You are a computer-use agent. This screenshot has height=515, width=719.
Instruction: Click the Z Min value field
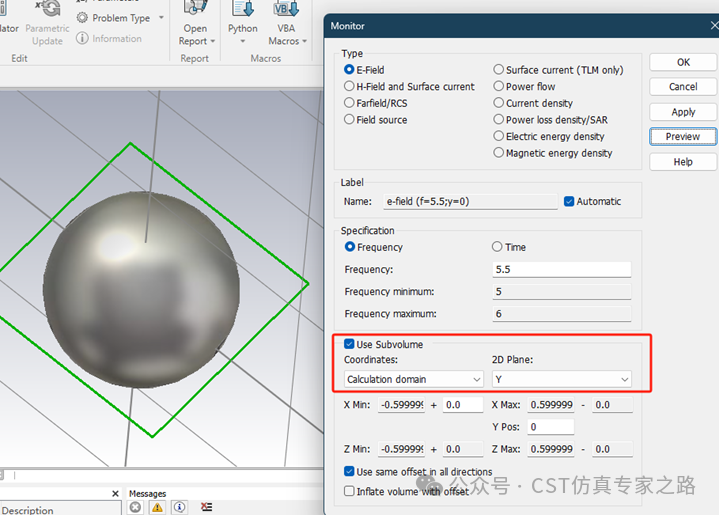(401, 449)
